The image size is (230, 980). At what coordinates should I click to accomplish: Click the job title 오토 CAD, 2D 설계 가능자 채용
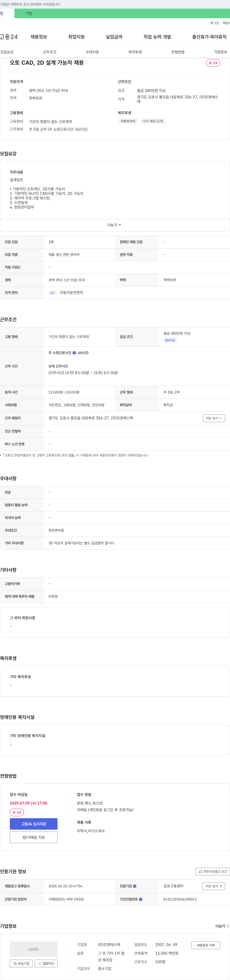coord(47,63)
